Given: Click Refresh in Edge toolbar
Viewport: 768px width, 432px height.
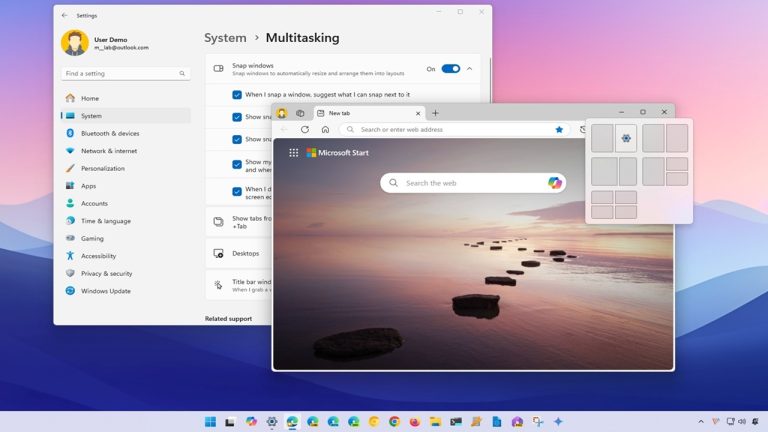Looking at the screenshot, I should [305, 129].
